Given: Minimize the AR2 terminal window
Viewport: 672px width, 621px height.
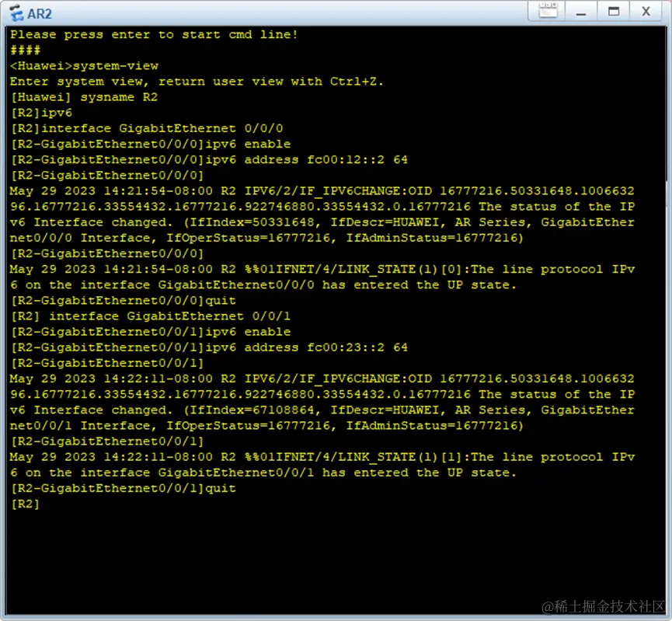Looking at the screenshot, I should pos(580,12).
